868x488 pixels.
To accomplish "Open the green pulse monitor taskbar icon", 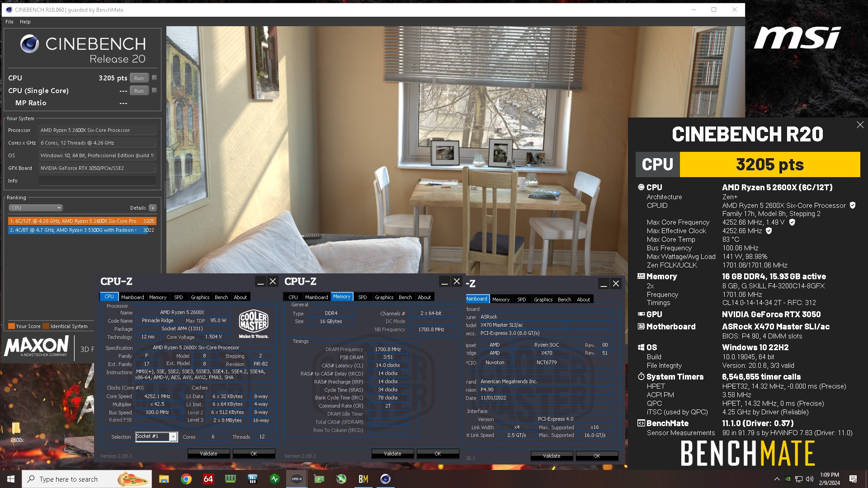I will (274, 479).
